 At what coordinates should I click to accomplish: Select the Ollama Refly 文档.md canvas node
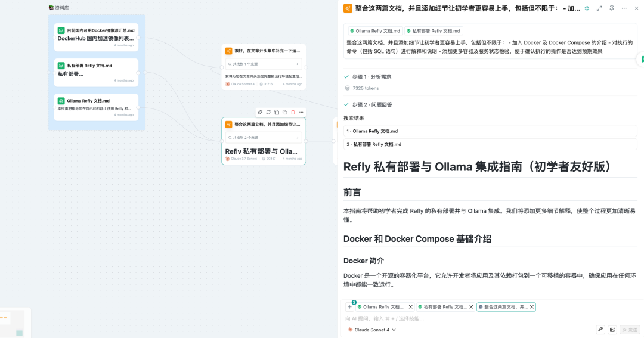pyautogui.click(x=96, y=107)
